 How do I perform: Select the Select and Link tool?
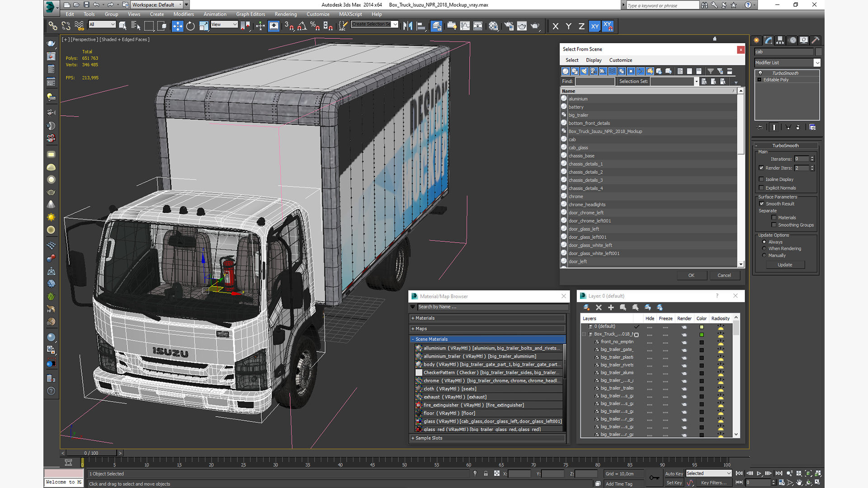53,26
